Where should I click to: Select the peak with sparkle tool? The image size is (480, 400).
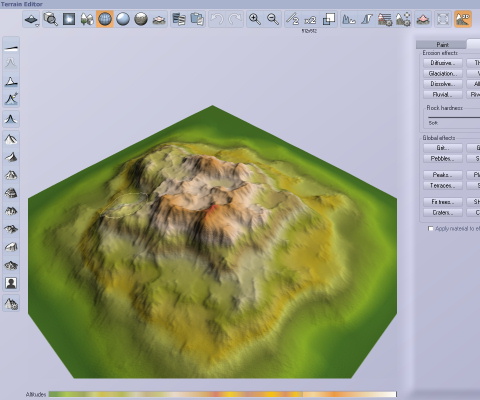point(11,99)
